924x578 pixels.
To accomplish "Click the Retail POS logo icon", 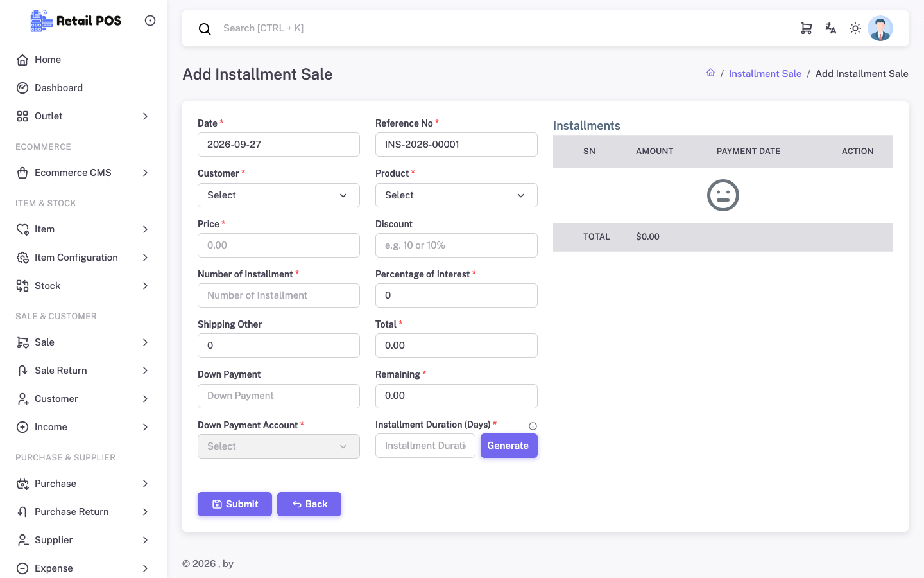I will [x=42, y=21].
